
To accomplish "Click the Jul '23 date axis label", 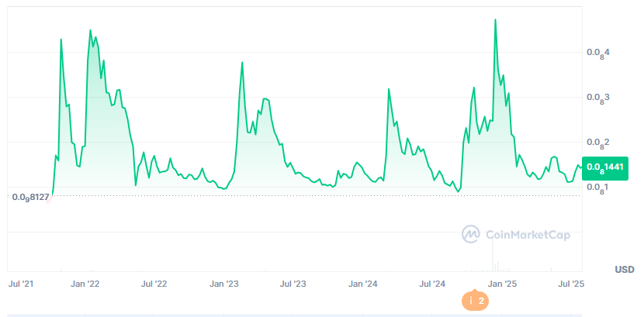I will tap(293, 284).
